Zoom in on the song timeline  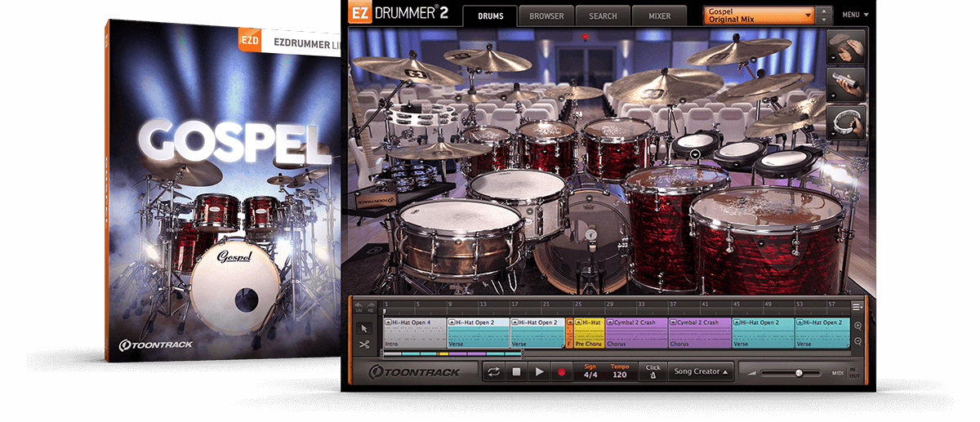point(857,326)
